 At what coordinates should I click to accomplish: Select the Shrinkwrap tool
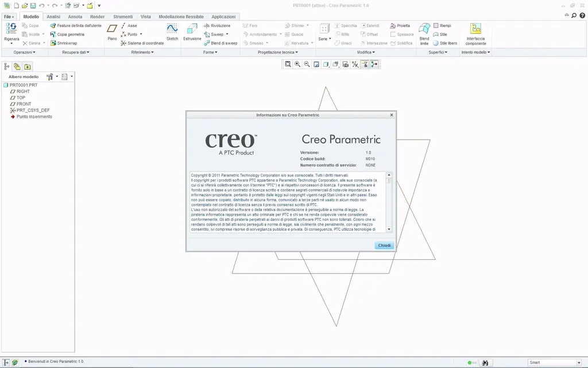point(64,43)
